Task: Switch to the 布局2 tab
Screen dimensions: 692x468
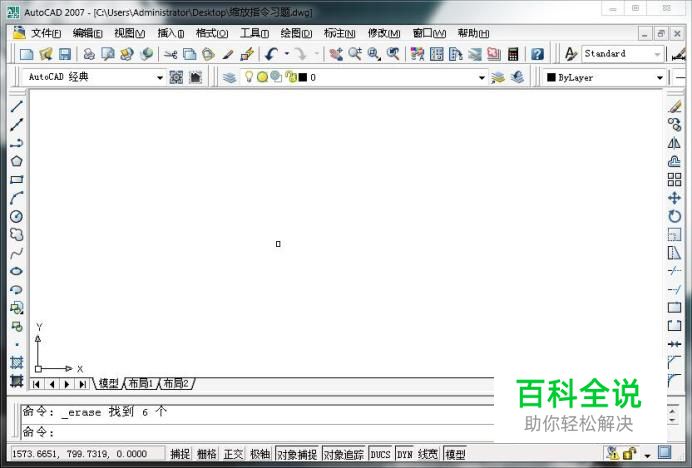Action: point(176,383)
